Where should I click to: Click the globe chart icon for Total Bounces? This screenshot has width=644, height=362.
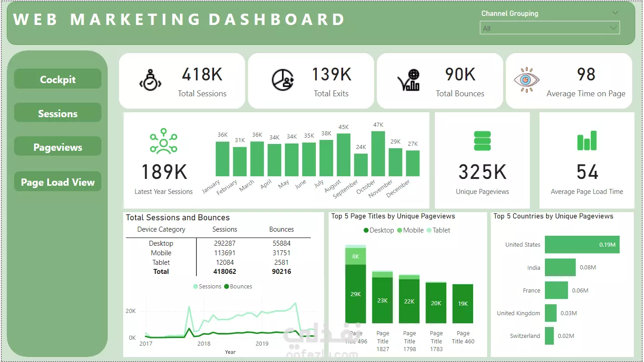point(409,80)
